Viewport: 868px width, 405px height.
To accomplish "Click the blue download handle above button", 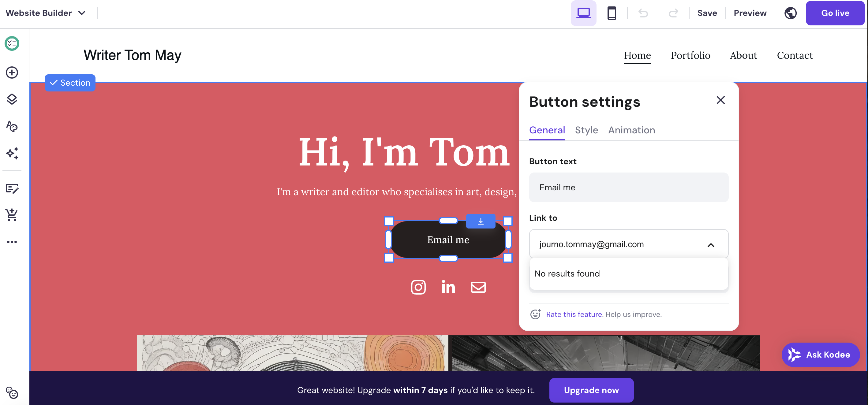I will click(481, 221).
